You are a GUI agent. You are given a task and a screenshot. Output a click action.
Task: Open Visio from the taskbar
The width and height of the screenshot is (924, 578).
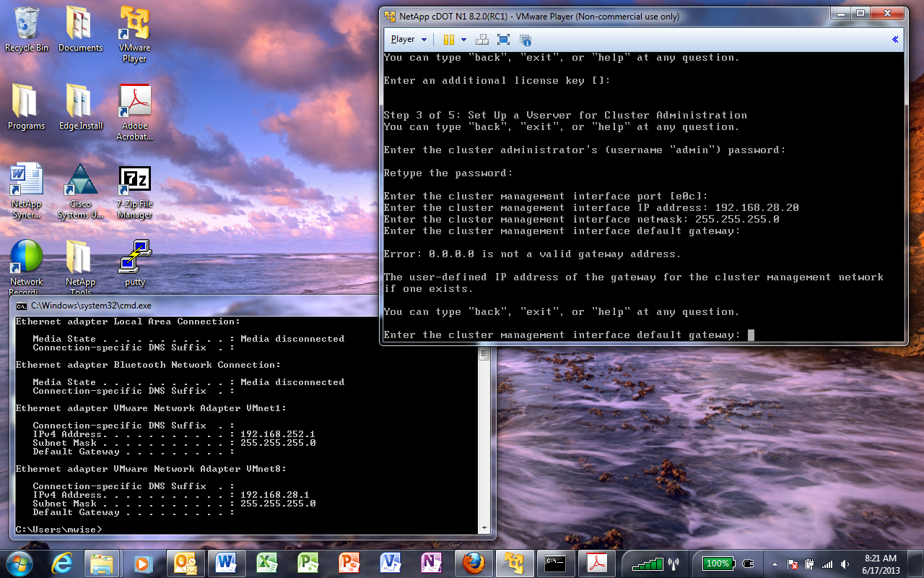point(391,563)
